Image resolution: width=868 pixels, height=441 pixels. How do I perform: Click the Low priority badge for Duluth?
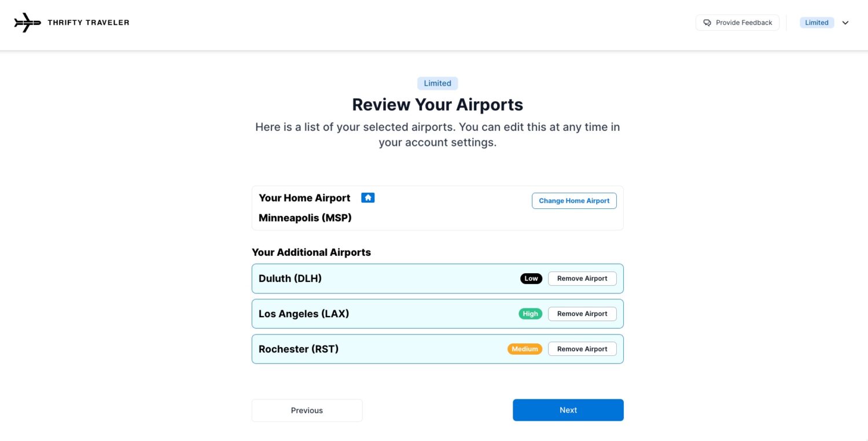pos(531,278)
